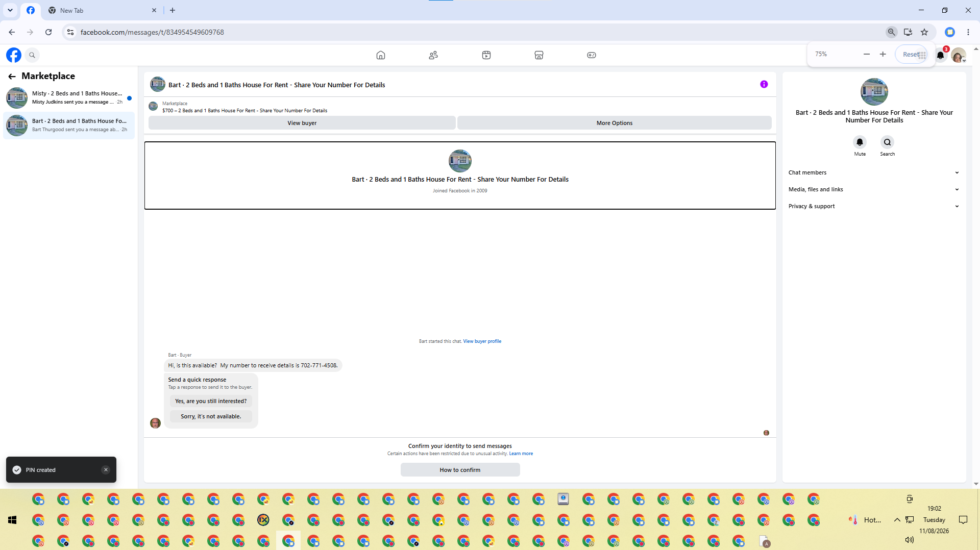Screen dimensions: 980x550
Task: Reset the page zoom level
Action: (911, 55)
